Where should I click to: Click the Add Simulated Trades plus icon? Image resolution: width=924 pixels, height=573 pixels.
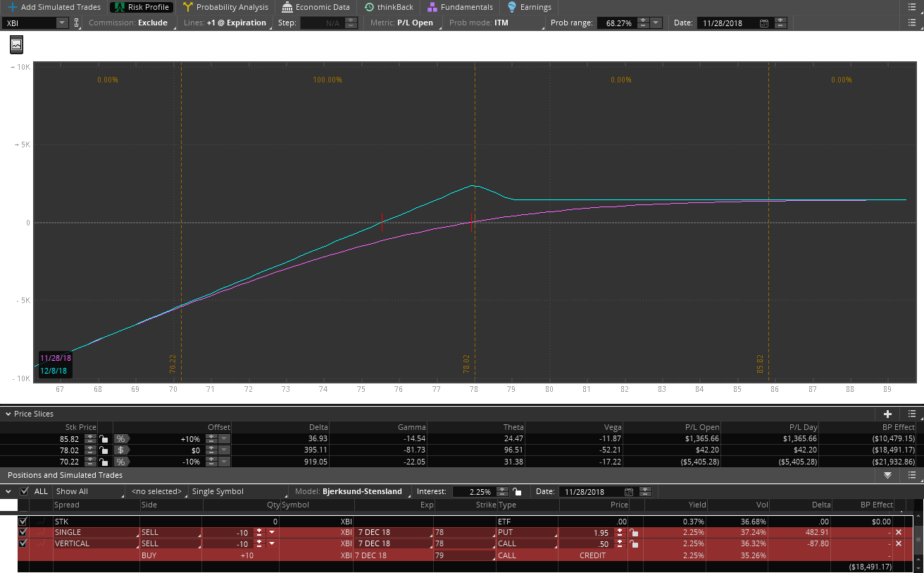(x=12, y=7)
